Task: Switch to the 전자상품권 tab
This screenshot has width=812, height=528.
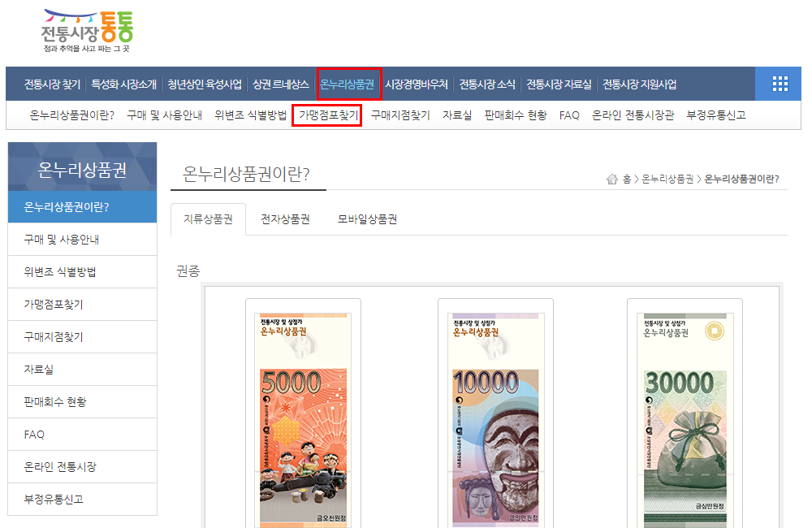Action: click(285, 219)
